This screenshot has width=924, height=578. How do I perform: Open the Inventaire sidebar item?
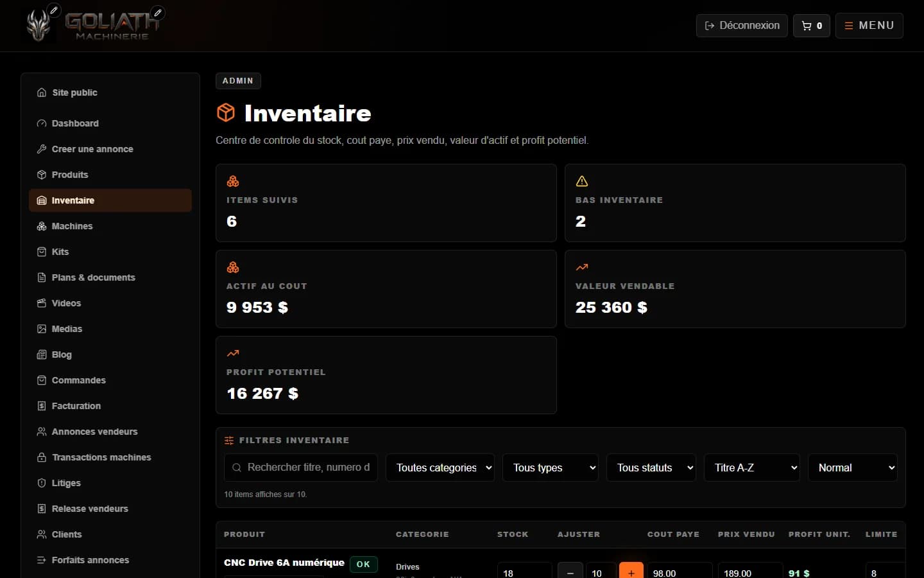[110, 200]
